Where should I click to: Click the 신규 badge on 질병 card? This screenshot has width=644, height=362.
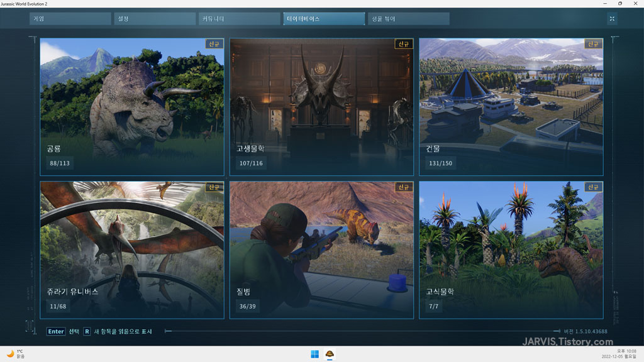404,187
